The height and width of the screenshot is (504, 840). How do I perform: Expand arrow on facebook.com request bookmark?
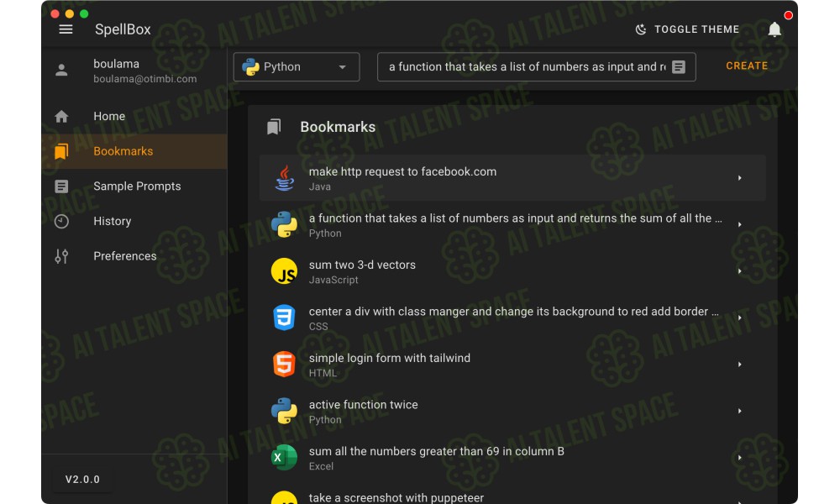[x=739, y=178]
